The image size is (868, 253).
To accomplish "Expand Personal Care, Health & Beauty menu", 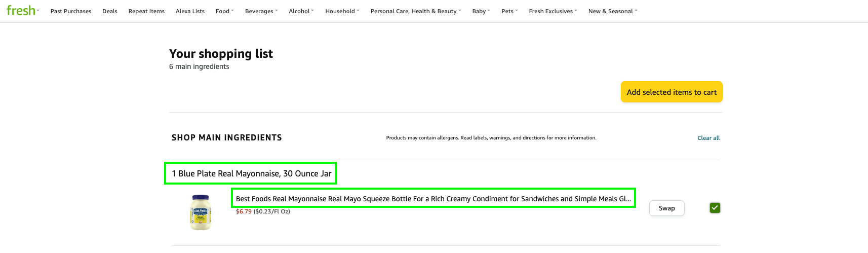I will [x=416, y=11].
